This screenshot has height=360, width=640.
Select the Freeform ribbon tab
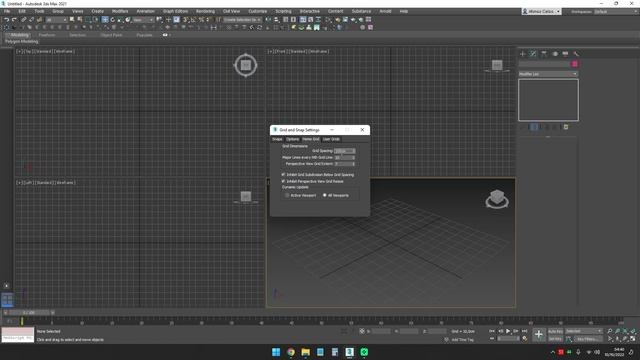click(47, 35)
